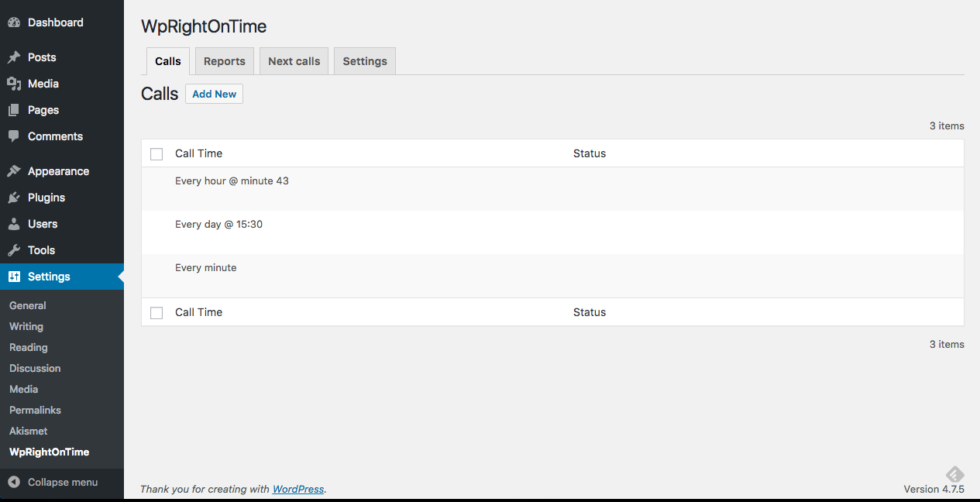Click the Posts pushpin icon
This screenshot has width=980, height=502.
click(x=14, y=57)
